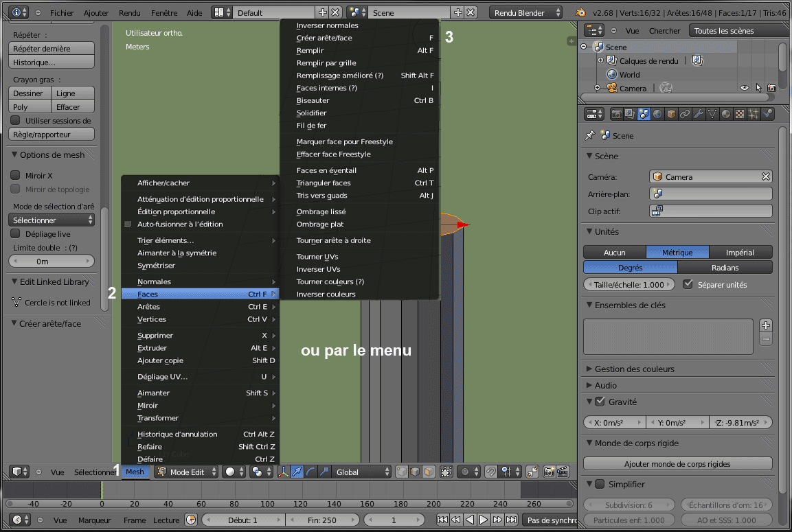Click the Taille/échelle 1.000 slider

click(x=629, y=285)
